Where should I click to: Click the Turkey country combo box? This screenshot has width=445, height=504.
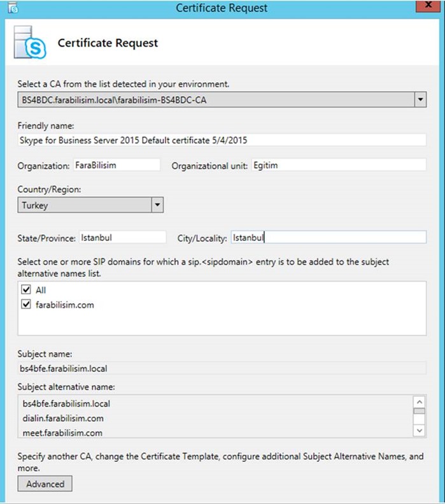[90, 205]
